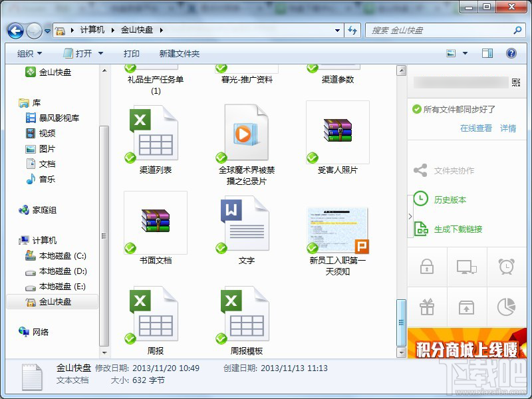Viewport: 532px width, 399px height.
Task: Select 金山快盘 under 计算机 in navigation pane
Action: 52,302
